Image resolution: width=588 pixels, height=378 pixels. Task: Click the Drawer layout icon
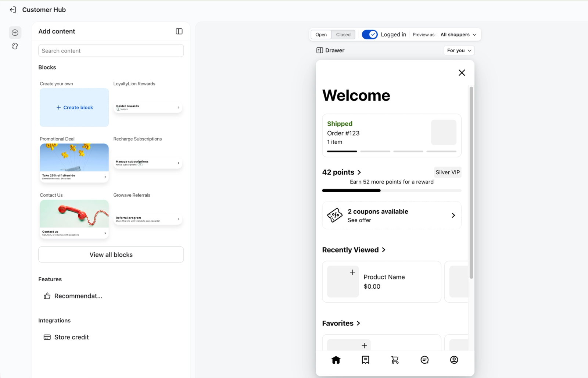[319, 50]
